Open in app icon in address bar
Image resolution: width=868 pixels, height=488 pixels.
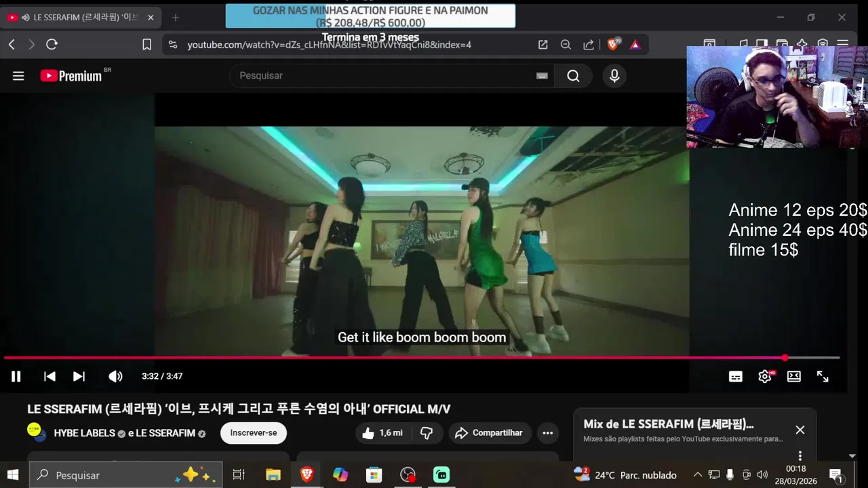tap(543, 45)
